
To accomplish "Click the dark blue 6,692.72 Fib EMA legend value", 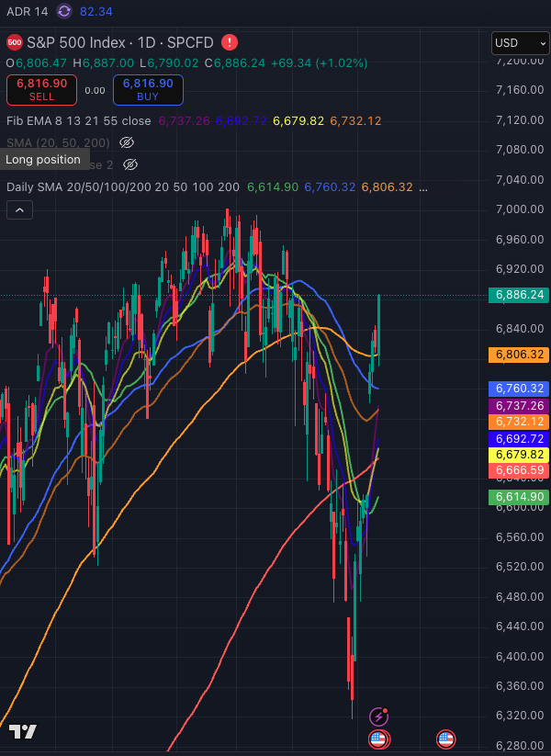I will (x=242, y=121).
